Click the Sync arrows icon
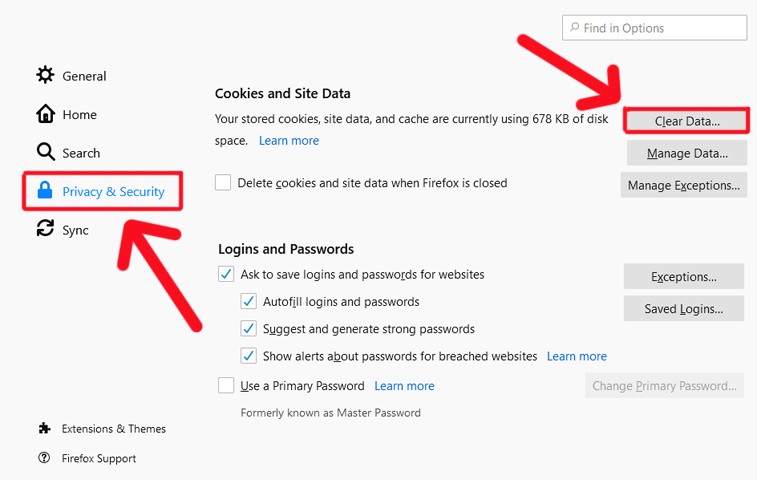Screen dimensions: 757x480 (x=45, y=229)
